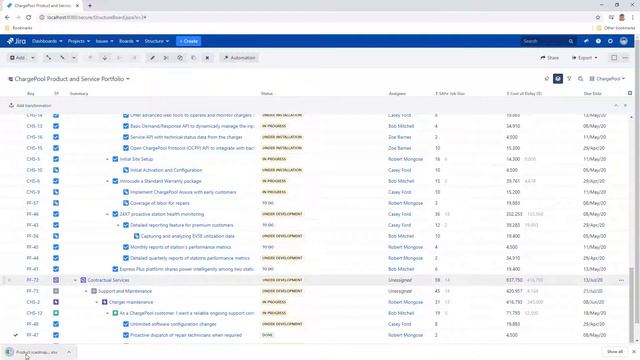Click the Status column header
Image resolution: width=640 pixels, height=360 pixels.
(267, 94)
